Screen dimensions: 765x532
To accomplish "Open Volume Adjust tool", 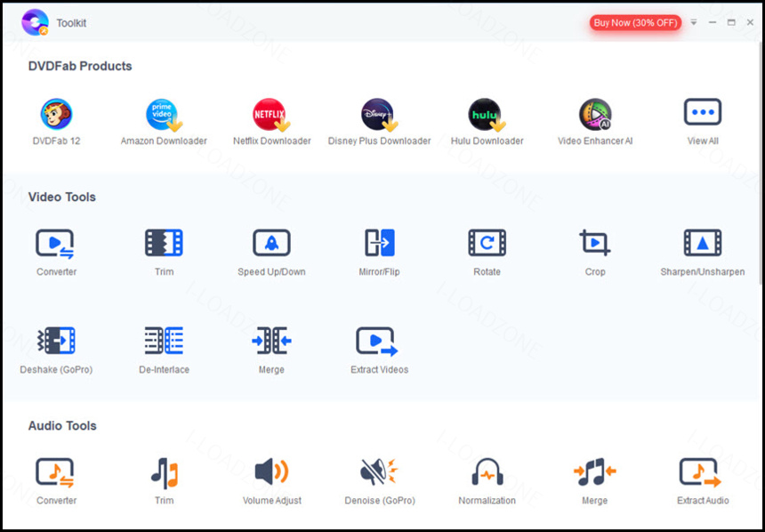I will [271, 472].
